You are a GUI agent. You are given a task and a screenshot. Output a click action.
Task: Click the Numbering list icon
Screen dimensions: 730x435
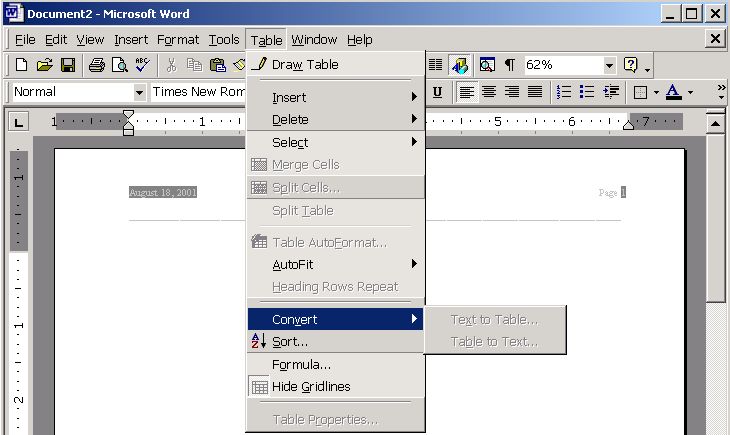564,92
